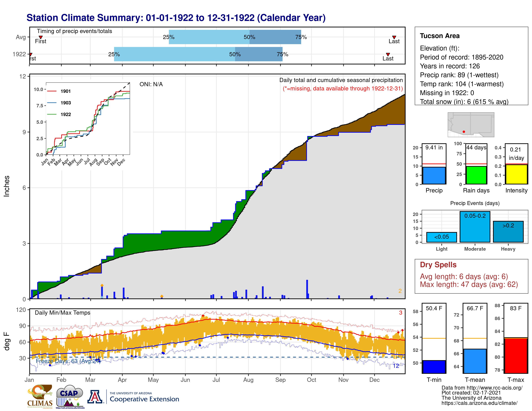532x411 pixels.
Task: Click the '50.4 F' T-min value
Action: click(434, 308)
